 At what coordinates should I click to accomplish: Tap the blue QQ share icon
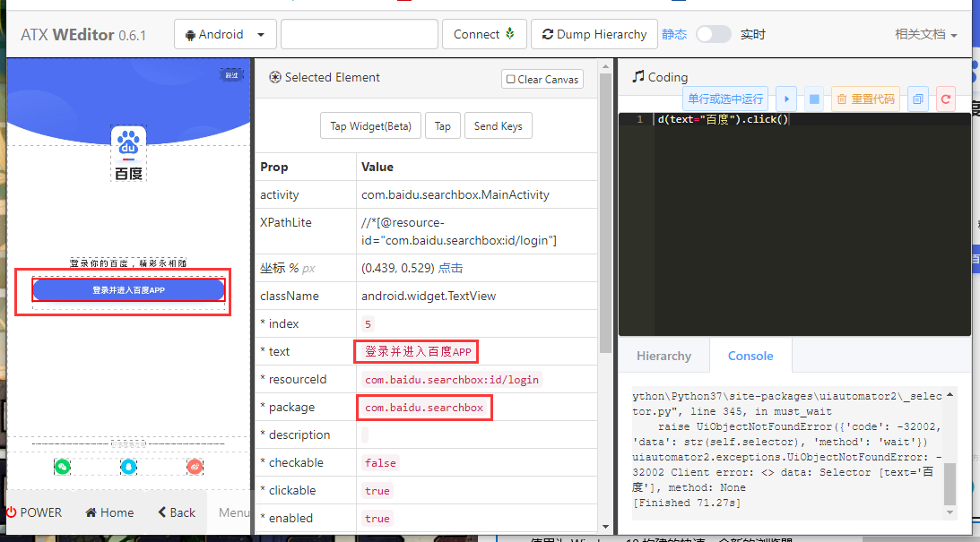128,467
